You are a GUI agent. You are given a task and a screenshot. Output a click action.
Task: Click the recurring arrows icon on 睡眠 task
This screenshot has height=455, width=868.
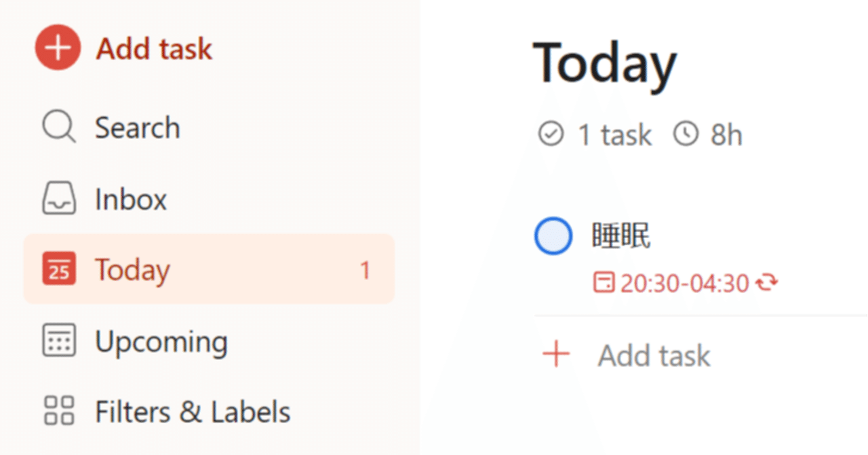tap(766, 283)
